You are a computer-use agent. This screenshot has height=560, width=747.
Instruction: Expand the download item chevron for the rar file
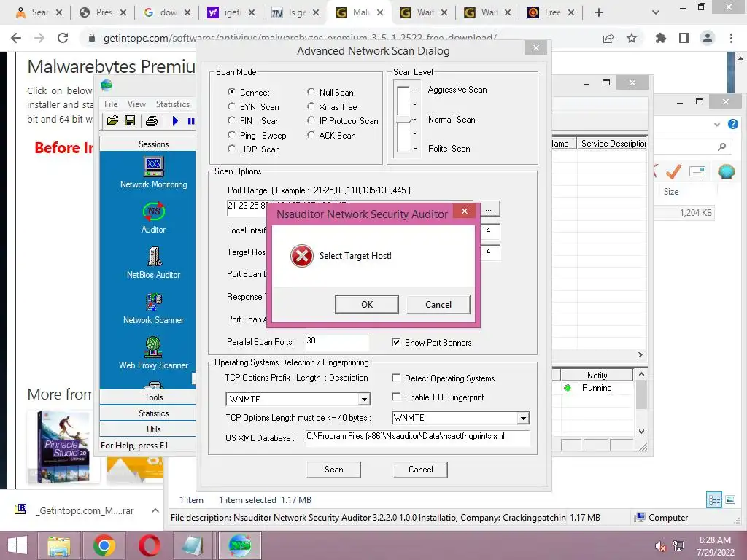155,510
